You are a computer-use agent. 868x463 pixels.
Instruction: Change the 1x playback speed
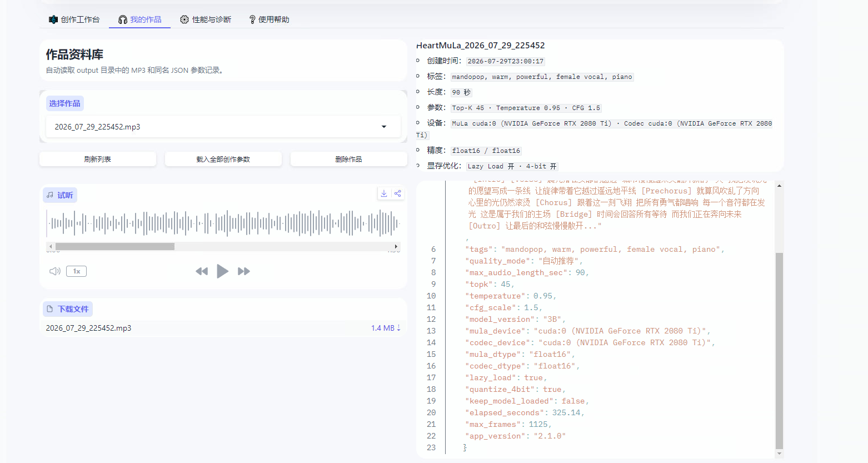tap(77, 271)
